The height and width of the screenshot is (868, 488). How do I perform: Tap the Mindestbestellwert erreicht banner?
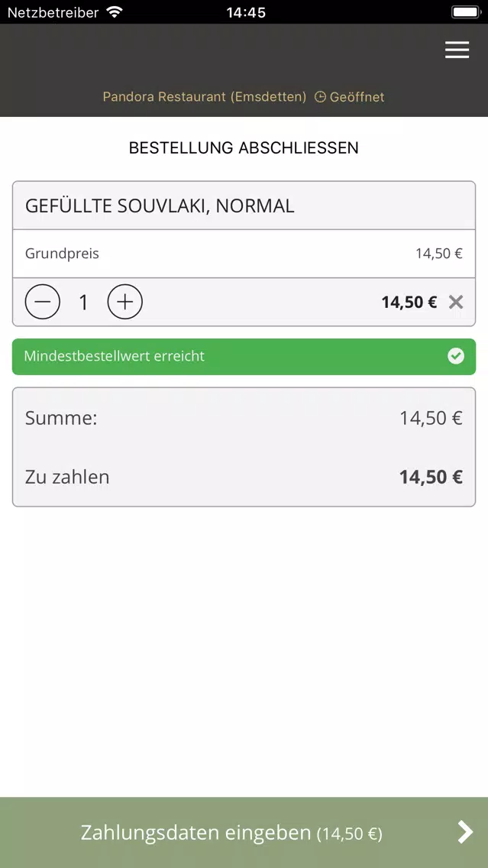244,357
